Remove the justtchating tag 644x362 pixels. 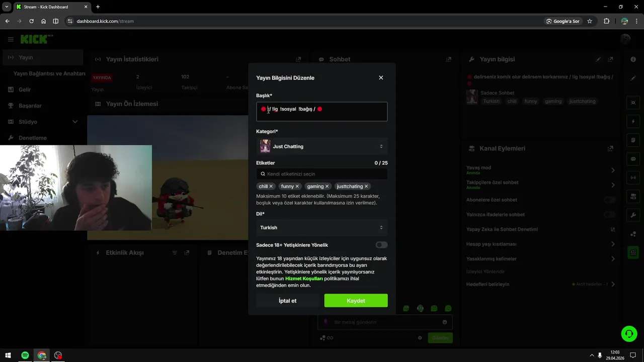pyautogui.click(x=366, y=187)
